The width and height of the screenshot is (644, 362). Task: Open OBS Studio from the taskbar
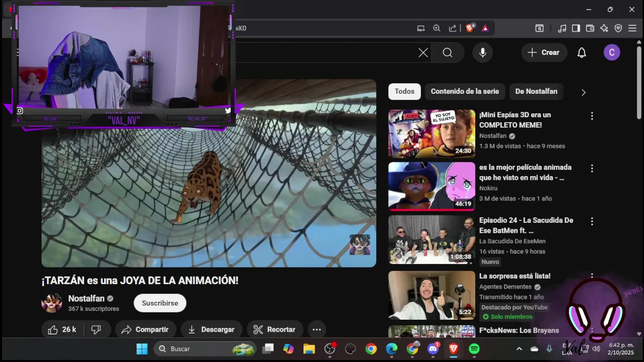pos(330,349)
